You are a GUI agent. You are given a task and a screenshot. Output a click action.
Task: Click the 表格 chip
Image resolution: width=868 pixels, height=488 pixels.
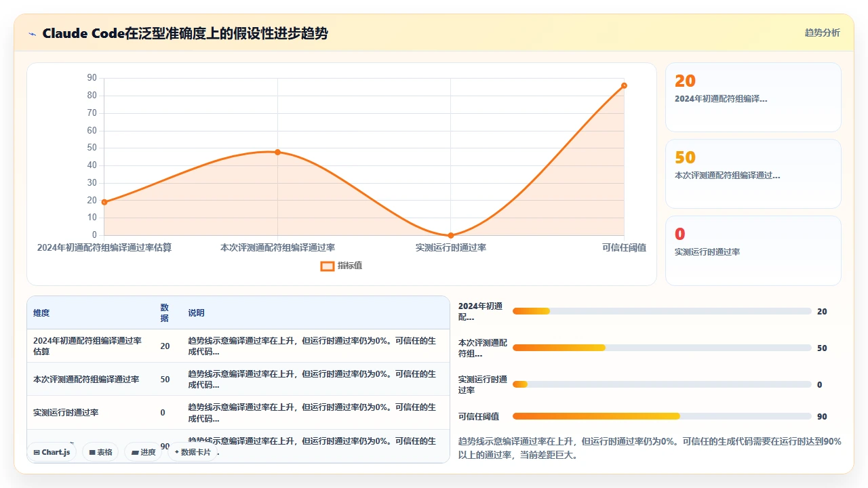101,452
